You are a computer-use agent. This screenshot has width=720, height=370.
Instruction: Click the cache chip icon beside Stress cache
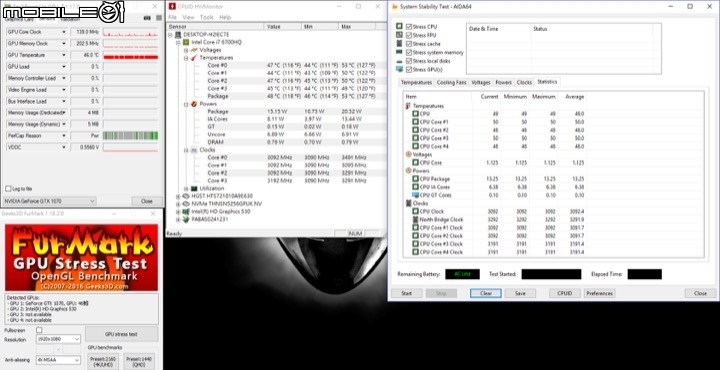[x=399, y=44]
